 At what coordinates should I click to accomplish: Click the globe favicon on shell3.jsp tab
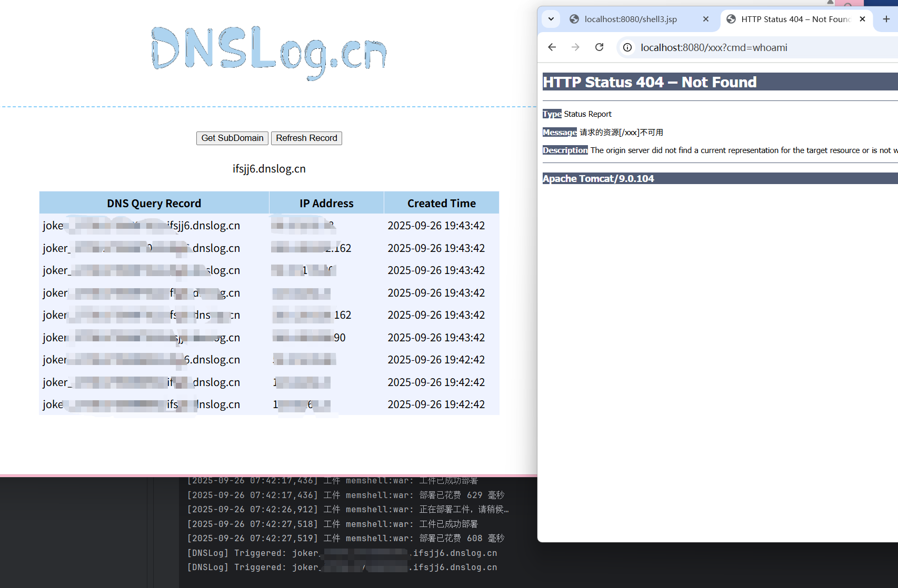pos(574,19)
